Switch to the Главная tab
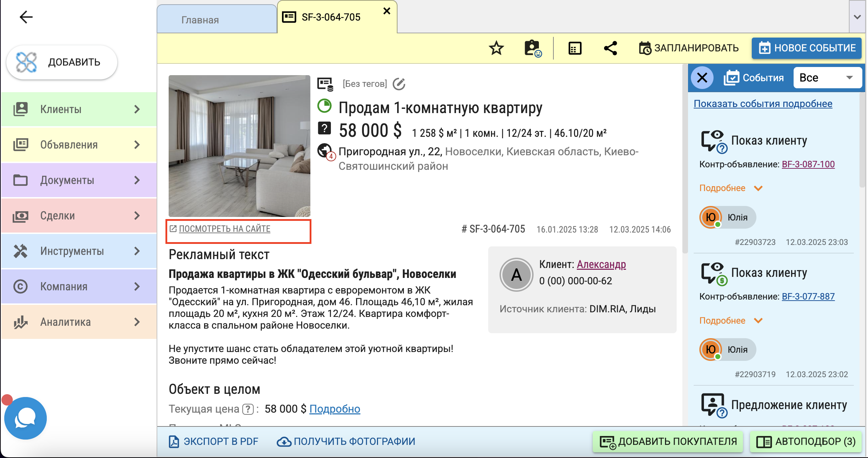 coord(217,19)
